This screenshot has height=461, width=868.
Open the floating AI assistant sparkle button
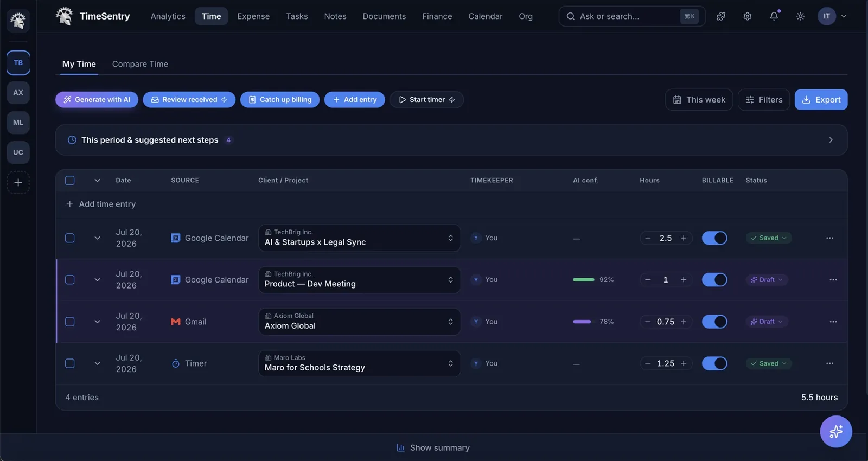836,432
